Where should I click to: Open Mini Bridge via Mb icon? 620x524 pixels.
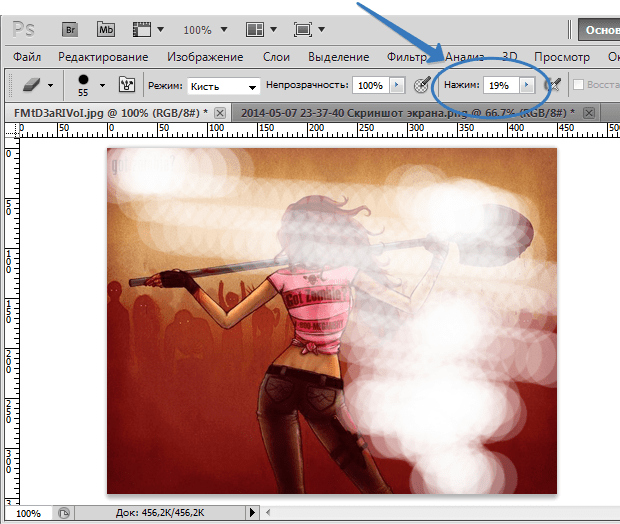pos(106,30)
